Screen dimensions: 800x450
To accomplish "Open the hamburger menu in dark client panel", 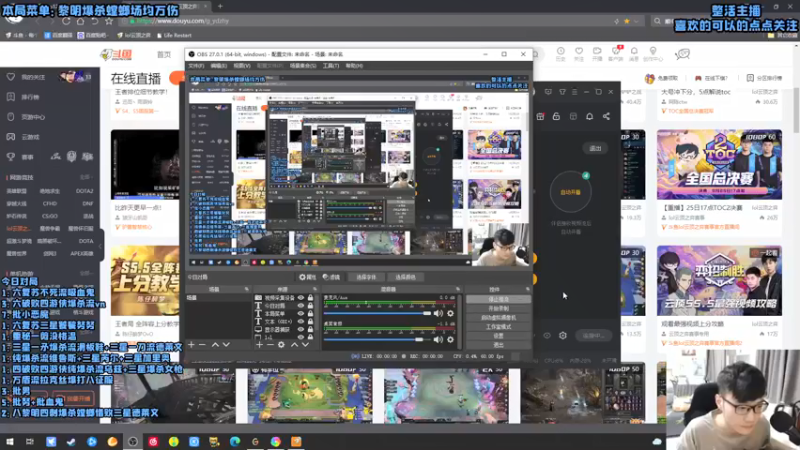I will pos(574,92).
